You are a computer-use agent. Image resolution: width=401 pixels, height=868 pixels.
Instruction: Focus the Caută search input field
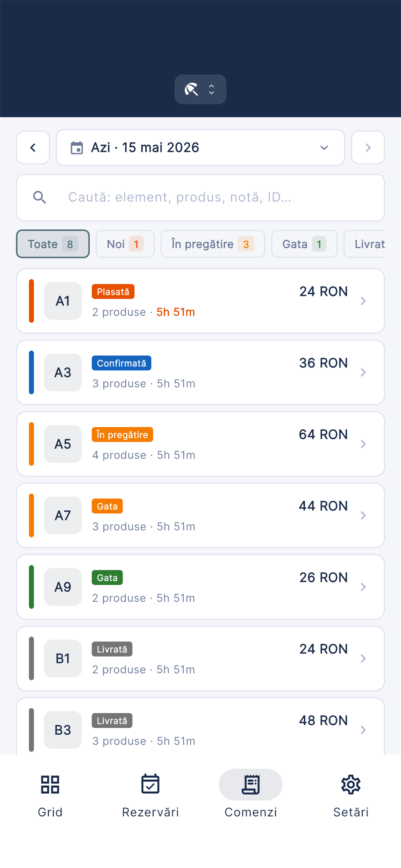point(200,197)
